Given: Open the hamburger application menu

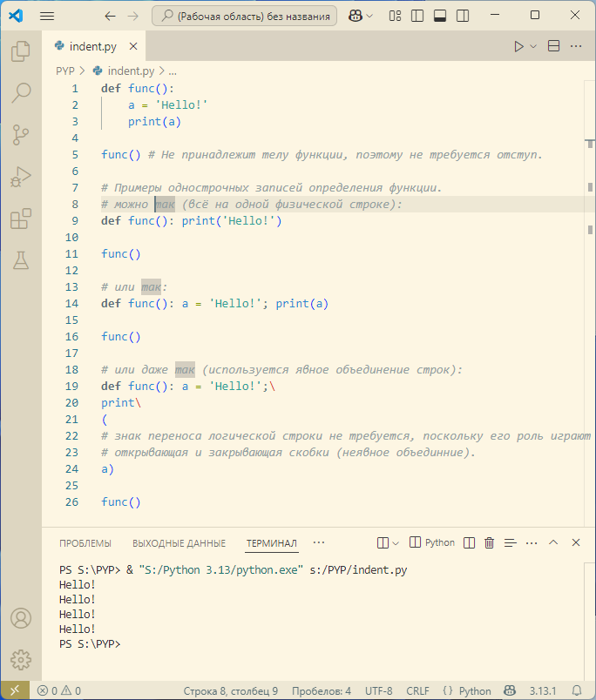Looking at the screenshot, I should click(47, 16).
